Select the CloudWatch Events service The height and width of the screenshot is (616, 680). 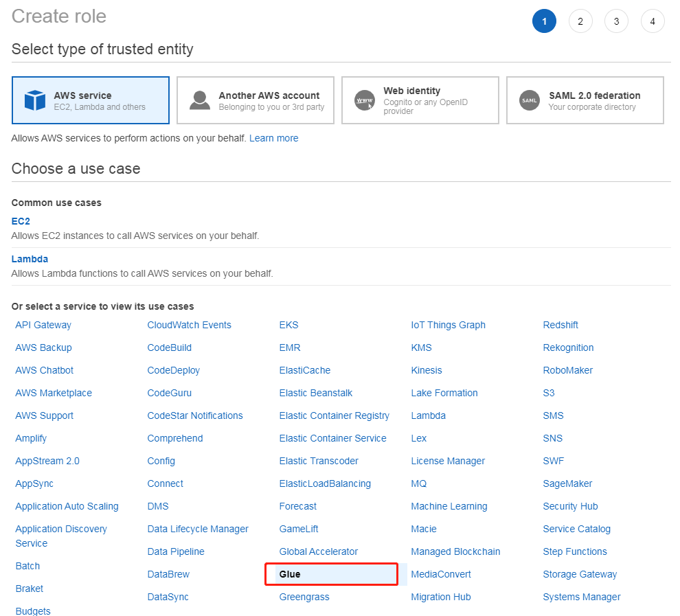pyautogui.click(x=189, y=325)
